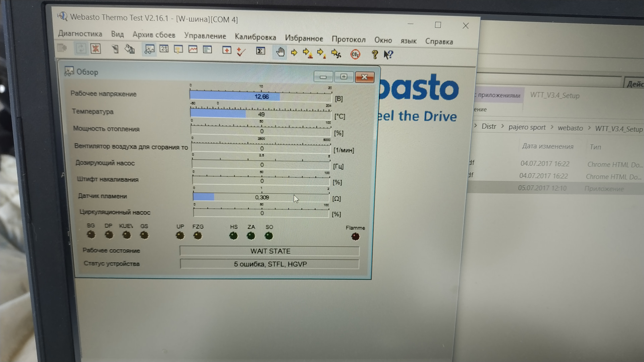The height and width of the screenshot is (362, 644).
Task: Open the язык menu
Action: tap(408, 41)
